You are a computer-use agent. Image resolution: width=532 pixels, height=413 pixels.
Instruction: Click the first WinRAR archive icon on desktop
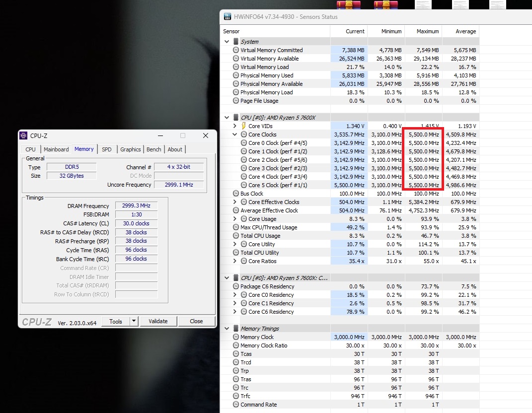tap(348, 5)
